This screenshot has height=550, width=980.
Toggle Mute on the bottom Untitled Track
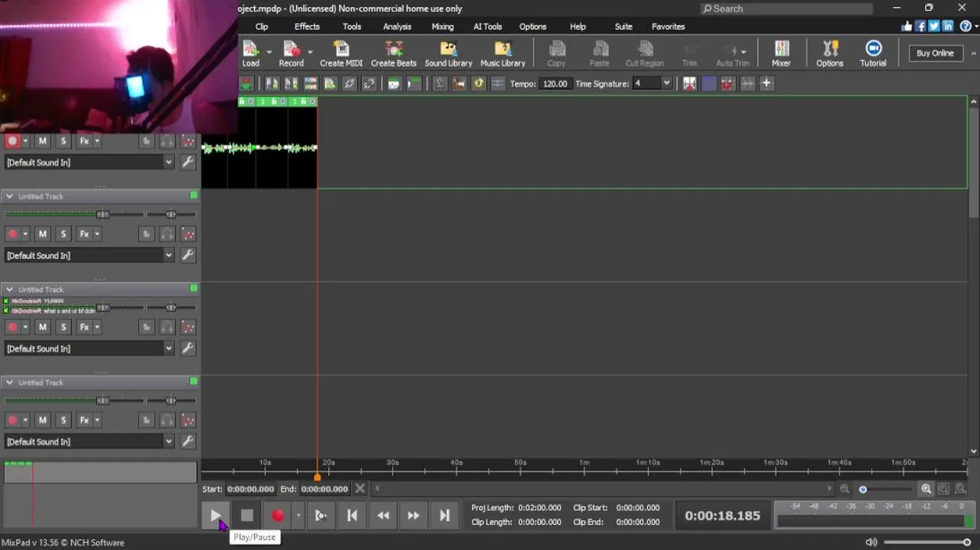43,420
